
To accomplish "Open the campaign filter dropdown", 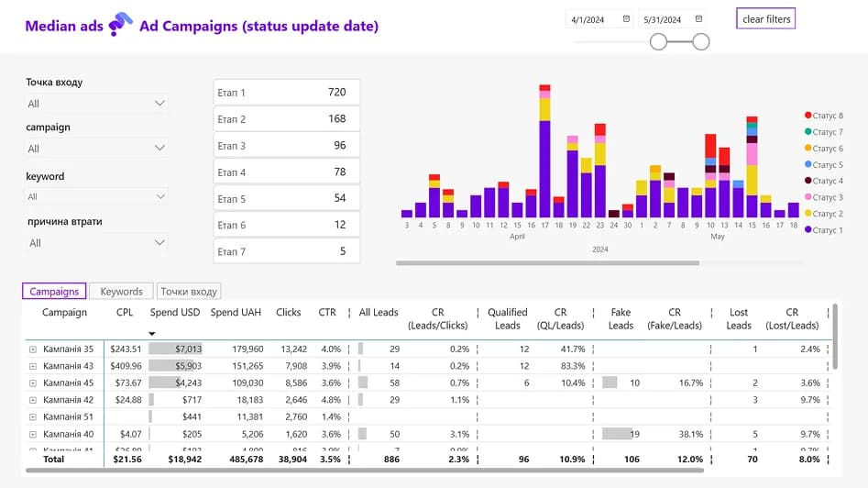I will 96,148.
